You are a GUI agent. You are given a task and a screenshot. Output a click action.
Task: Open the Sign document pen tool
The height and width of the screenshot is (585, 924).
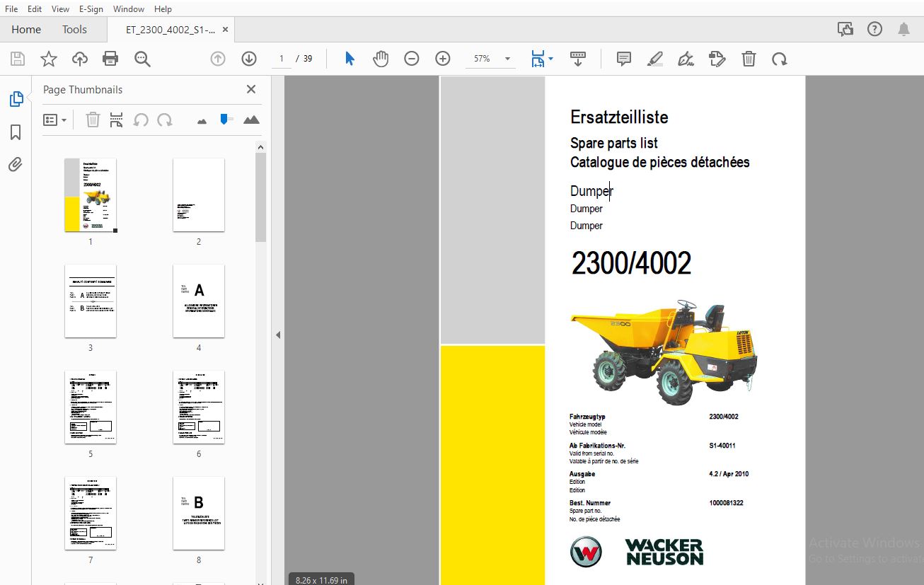(x=686, y=59)
